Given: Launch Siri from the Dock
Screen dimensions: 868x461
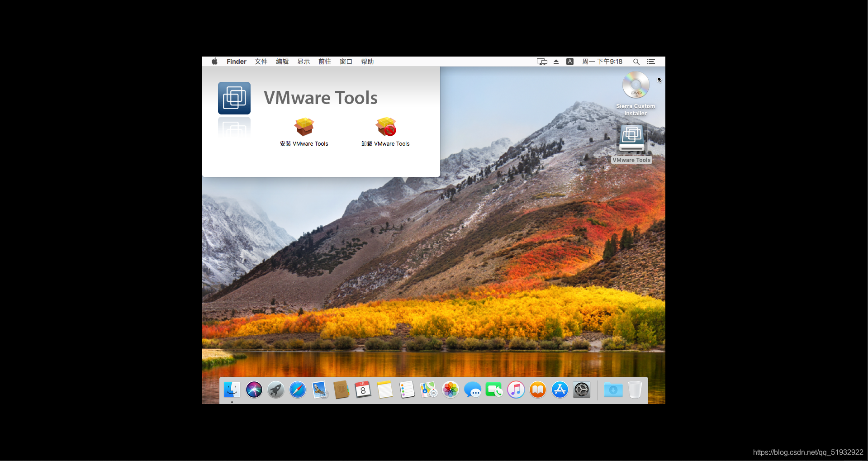Looking at the screenshot, I should click(254, 390).
